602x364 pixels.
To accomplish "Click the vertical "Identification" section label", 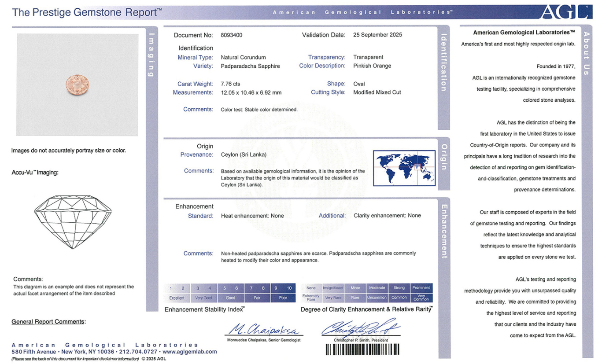I will tap(444, 63).
